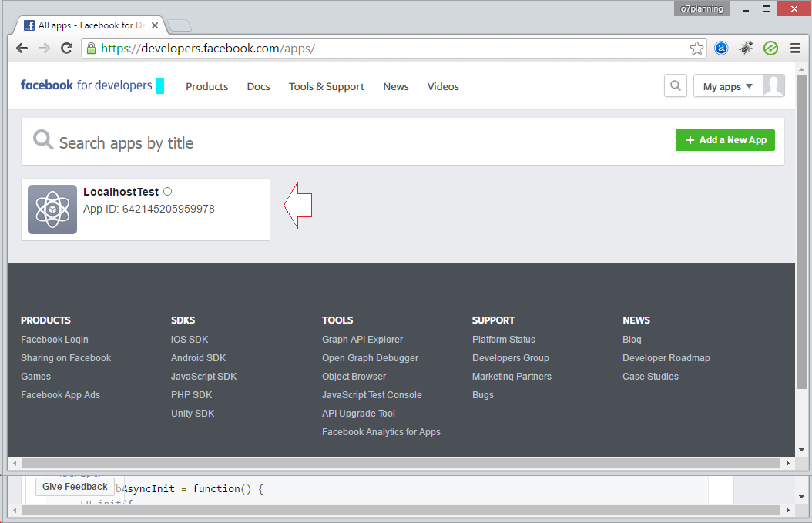Open the Docs menu item
812x523 pixels.
point(258,86)
